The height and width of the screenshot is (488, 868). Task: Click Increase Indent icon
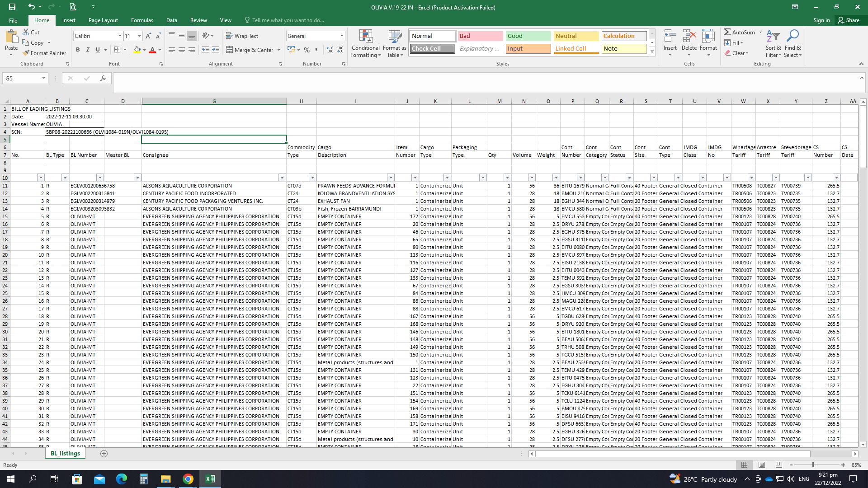[x=216, y=50]
